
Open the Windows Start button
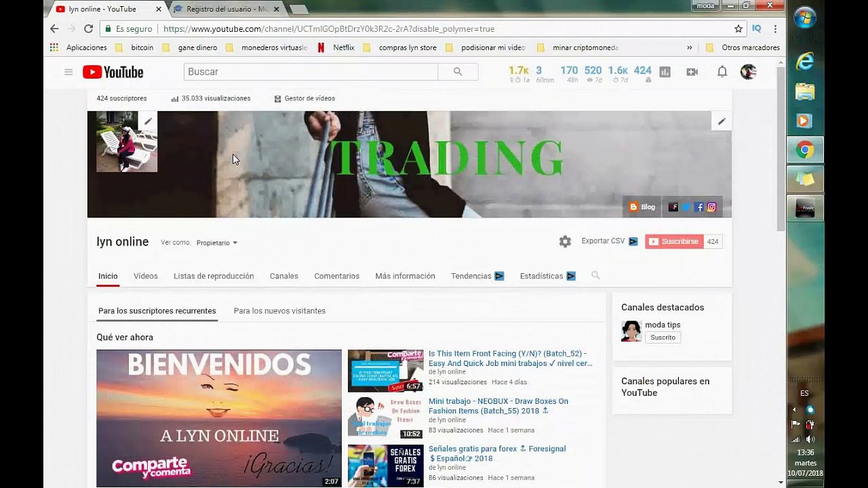(x=805, y=17)
